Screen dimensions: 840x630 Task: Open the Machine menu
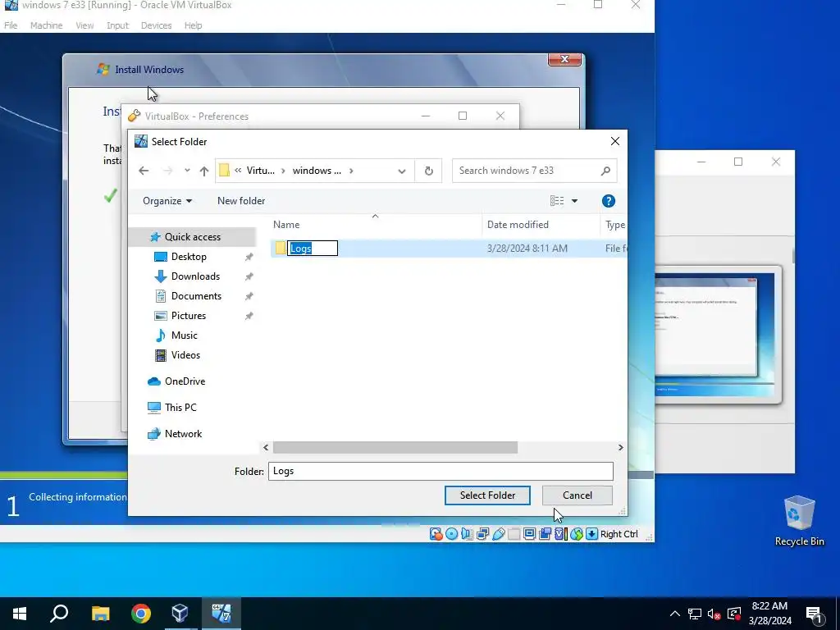click(x=46, y=25)
